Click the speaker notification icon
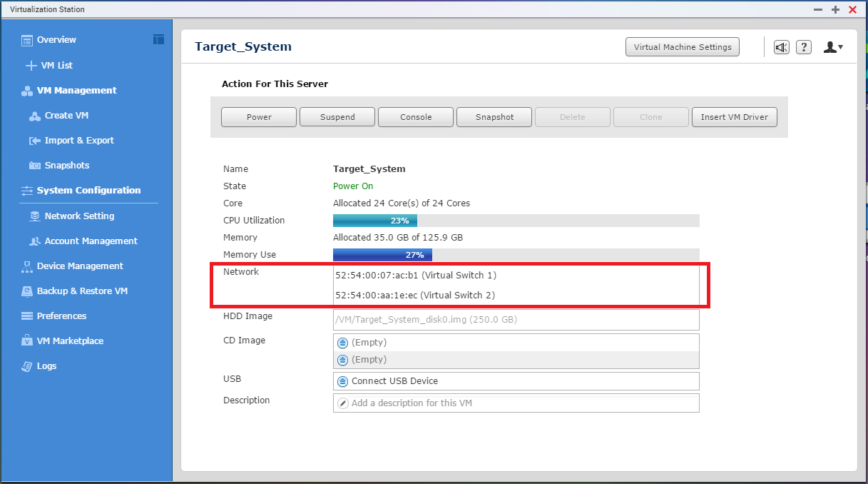This screenshot has height=484, width=868. pyautogui.click(x=782, y=47)
